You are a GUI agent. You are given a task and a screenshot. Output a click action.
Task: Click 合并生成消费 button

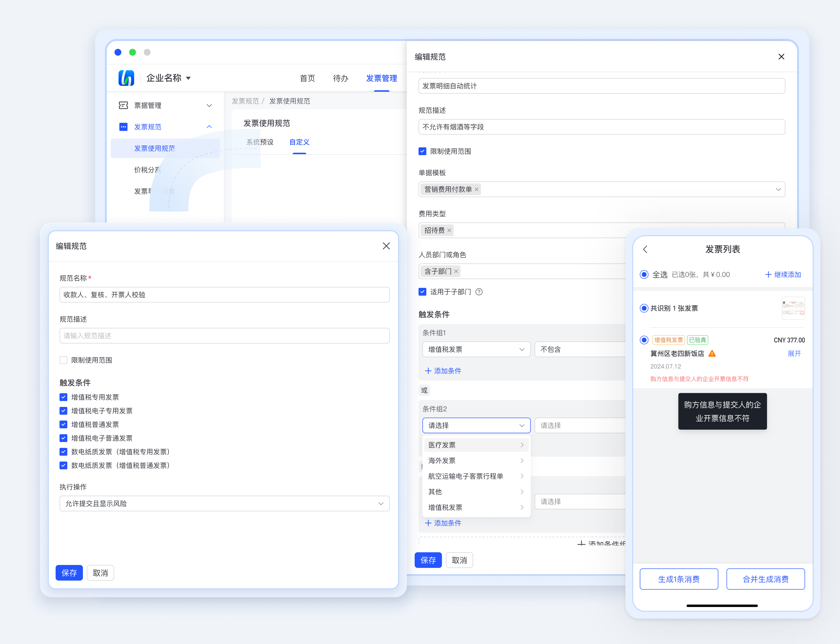click(765, 579)
